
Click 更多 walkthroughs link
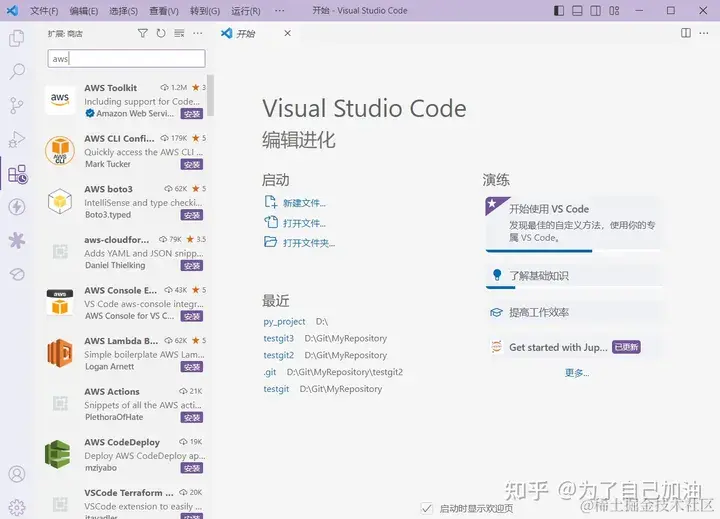(577, 373)
